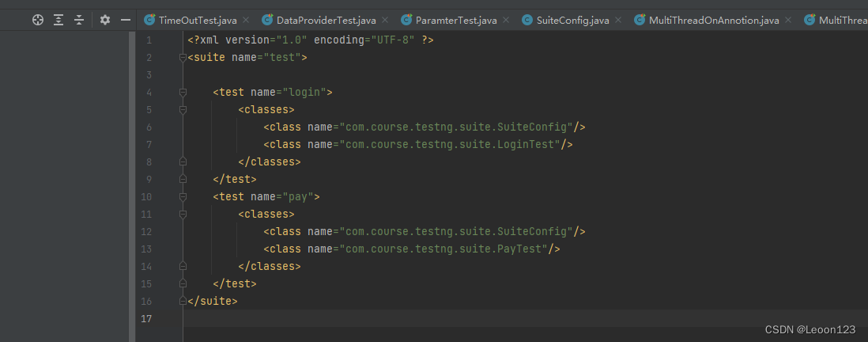
Task: Click the fold end marker on line 15
Action: [183, 283]
